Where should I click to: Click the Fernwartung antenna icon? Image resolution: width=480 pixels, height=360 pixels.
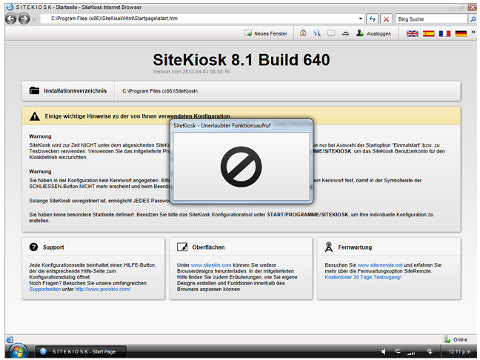tap(329, 247)
